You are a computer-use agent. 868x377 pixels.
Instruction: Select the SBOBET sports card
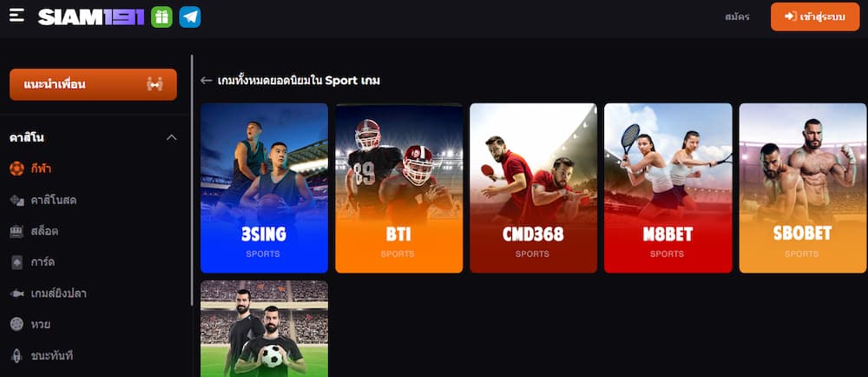click(803, 188)
